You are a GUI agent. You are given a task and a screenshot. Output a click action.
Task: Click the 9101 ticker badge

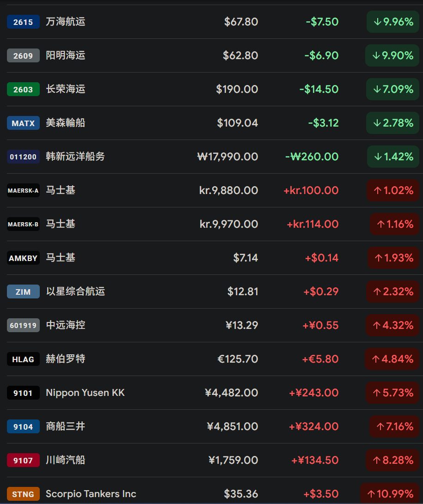[x=23, y=393]
